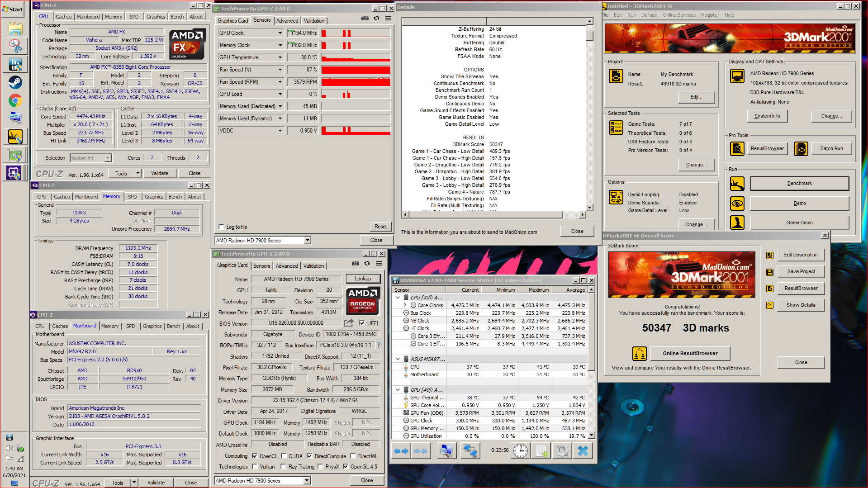
Task: Toggle the Log to file checkbox
Action: pos(221,227)
